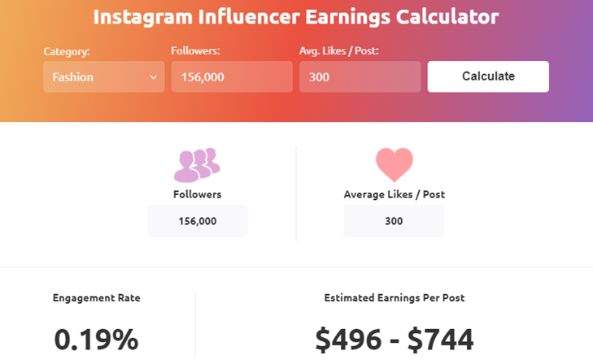Focus the Followers input showing 156,000
The image size is (593, 364).
(231, 77)
